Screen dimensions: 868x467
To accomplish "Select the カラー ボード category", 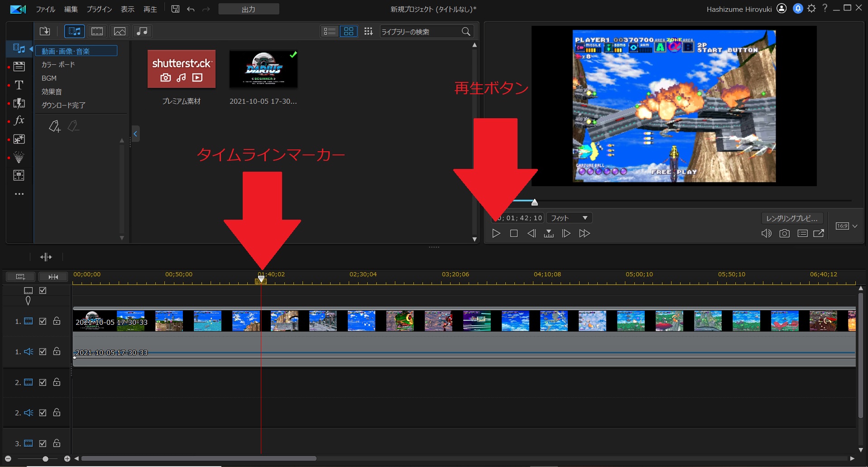I will tap(58, 65).
